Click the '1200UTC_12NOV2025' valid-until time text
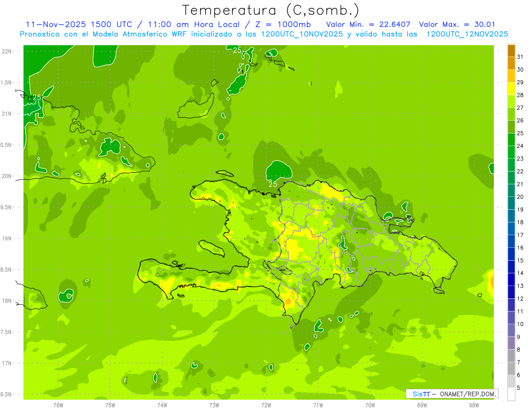532x411 pixels. 467,34
